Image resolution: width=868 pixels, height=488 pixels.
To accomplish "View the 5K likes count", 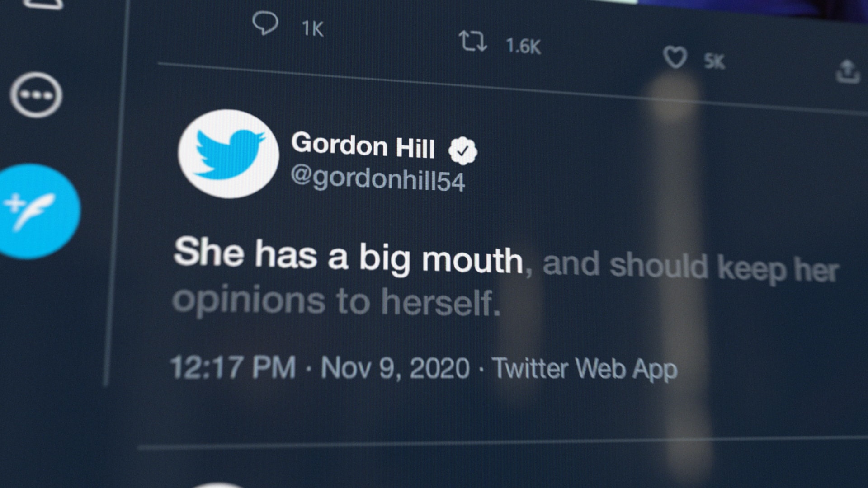I will [714, 61].
